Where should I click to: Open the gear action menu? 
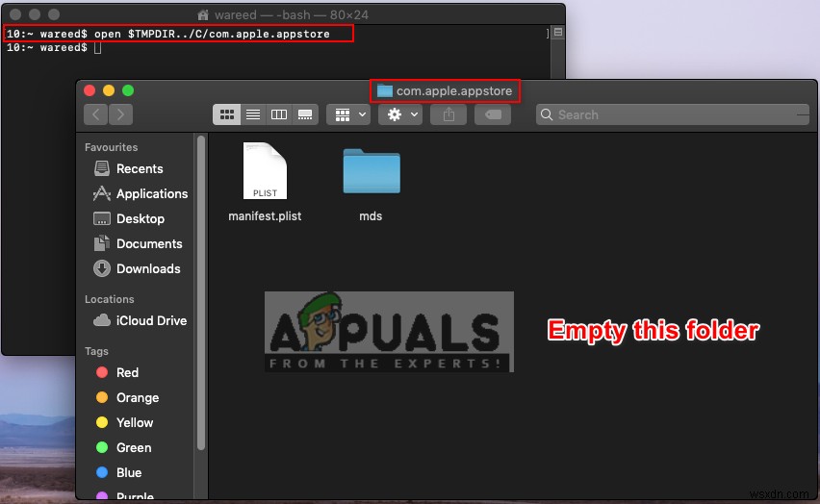[x=400, y=114]
